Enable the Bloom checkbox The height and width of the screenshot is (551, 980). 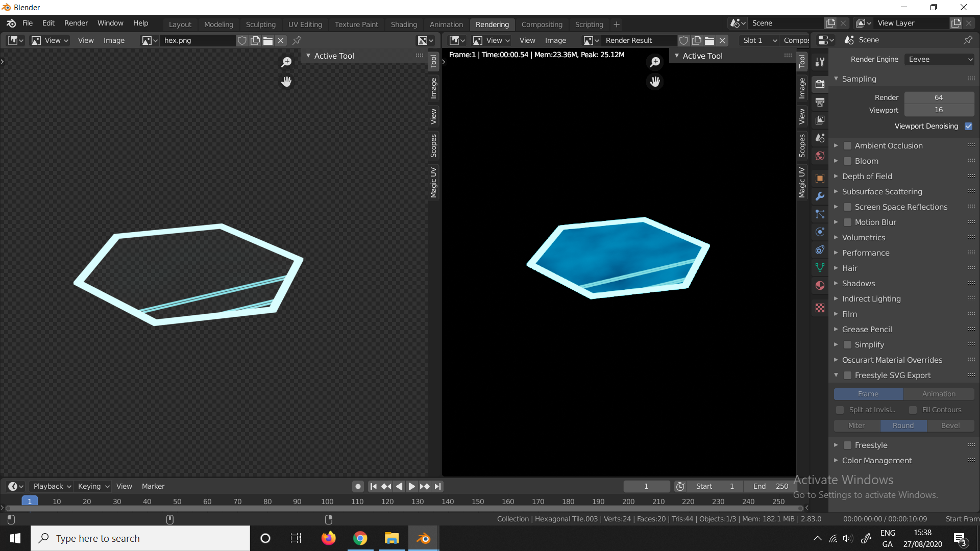[x=847, y=161]
